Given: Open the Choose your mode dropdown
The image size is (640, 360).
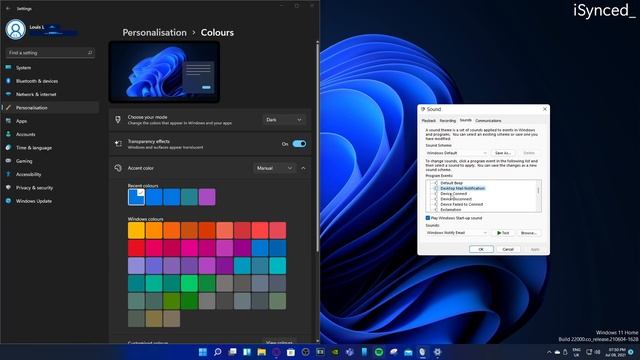Looking at the screenshot, I should [x=284, y=120].
